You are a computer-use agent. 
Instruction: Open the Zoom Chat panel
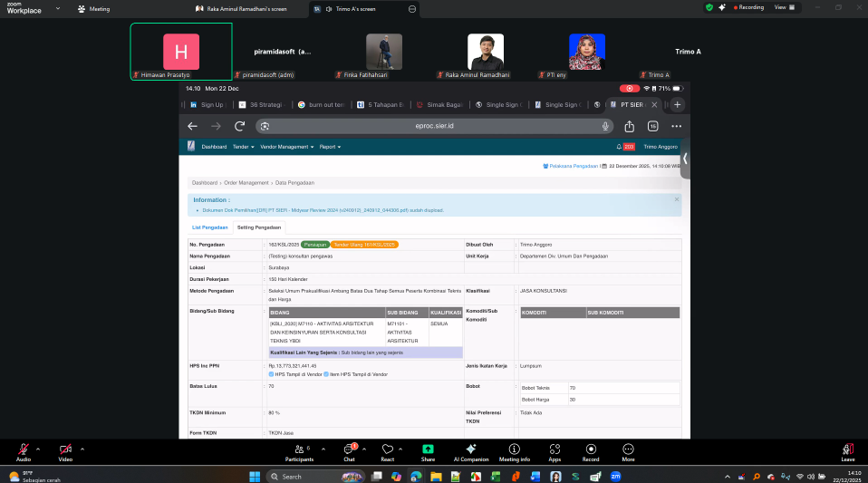tap(348, 449)
